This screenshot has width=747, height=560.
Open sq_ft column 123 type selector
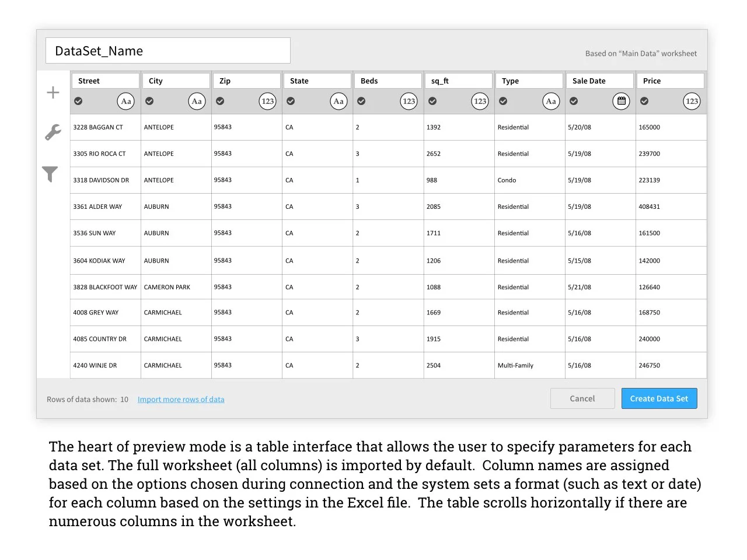click(x=480, y=101)
